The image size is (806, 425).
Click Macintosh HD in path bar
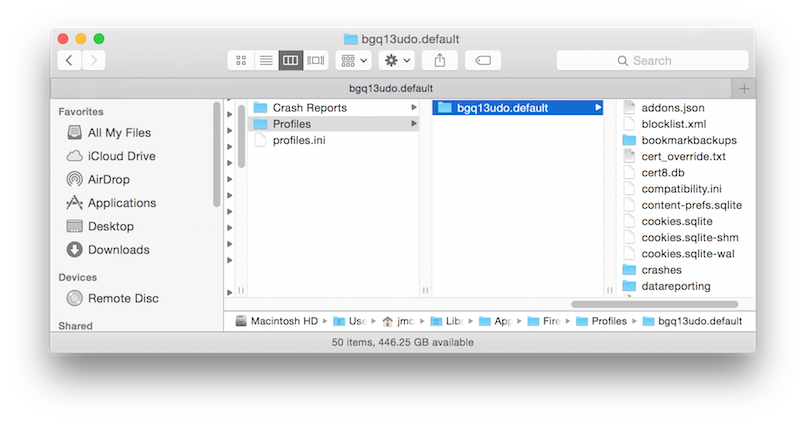click(277, 321)
